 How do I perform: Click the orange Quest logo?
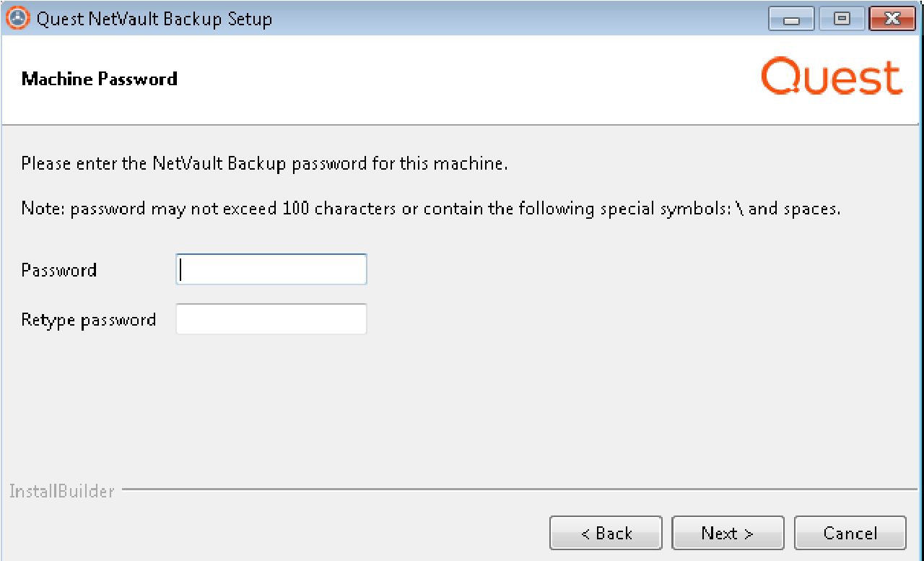(x=832, y=78)
